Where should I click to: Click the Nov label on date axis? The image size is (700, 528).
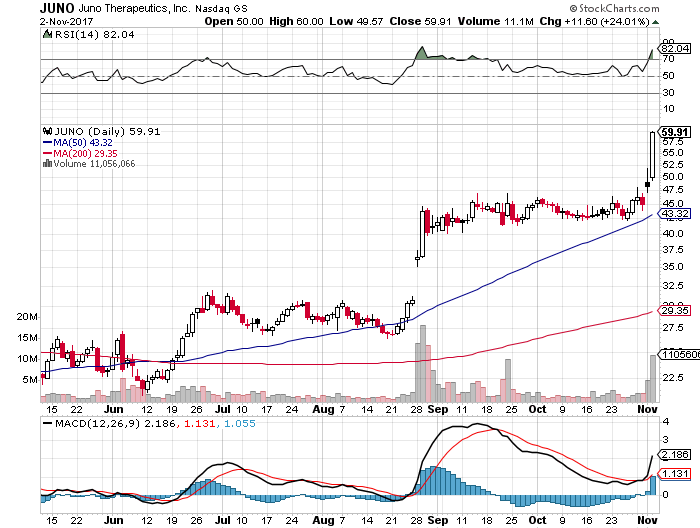click(x=649, y=409)
